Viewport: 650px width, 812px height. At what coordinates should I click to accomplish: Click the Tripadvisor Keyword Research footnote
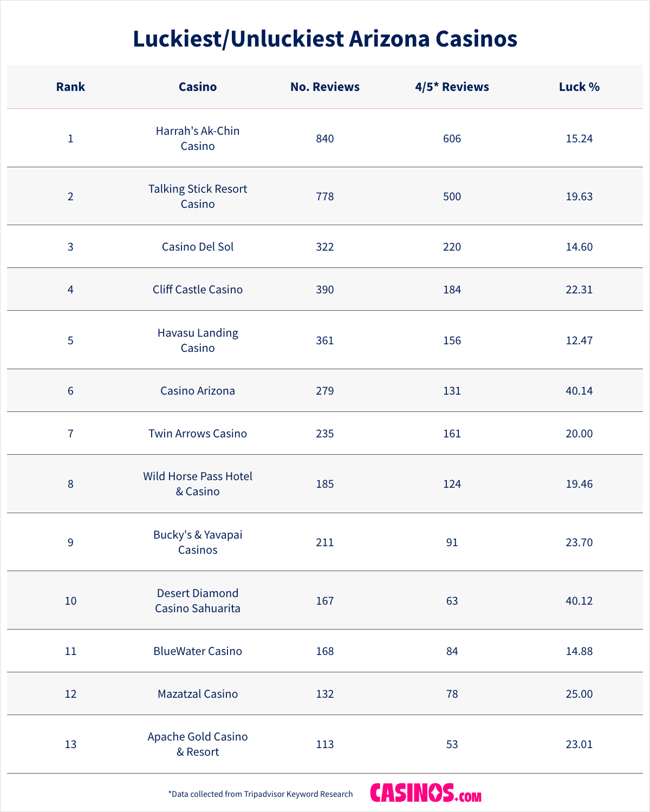261,794
